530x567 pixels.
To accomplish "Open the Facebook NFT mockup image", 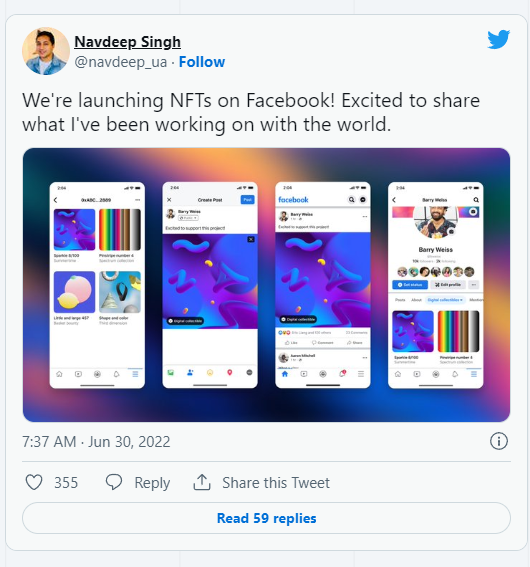I will [266, 285].
